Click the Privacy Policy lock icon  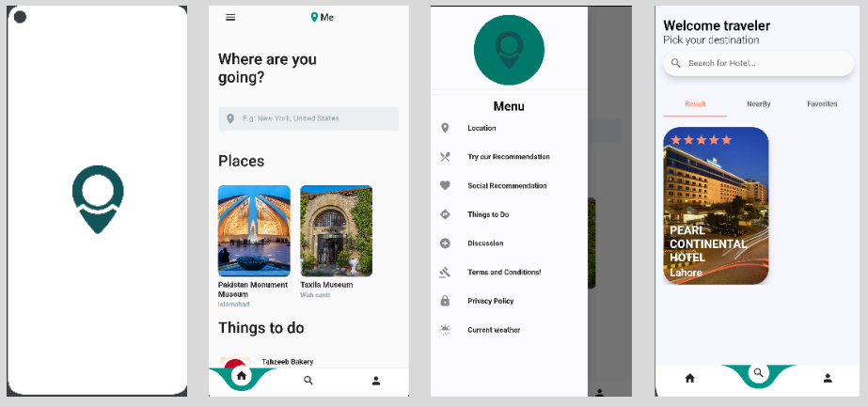coord(445,301)
